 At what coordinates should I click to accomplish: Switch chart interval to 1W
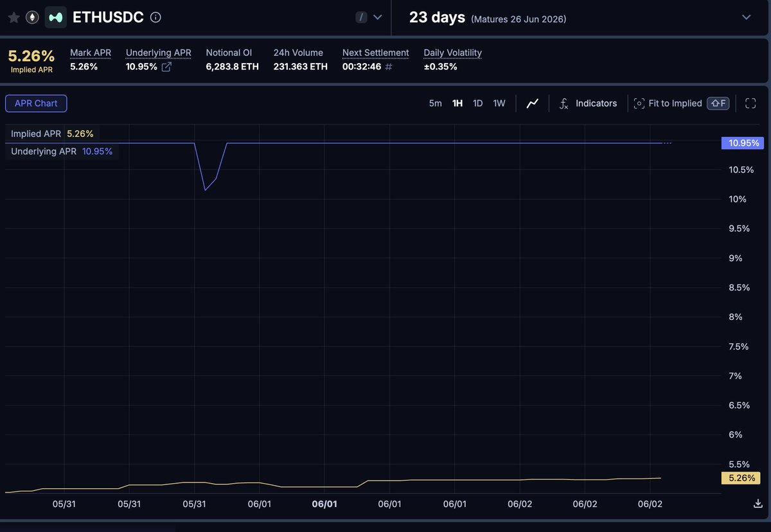pyautogui.click(x=499, y=103)
